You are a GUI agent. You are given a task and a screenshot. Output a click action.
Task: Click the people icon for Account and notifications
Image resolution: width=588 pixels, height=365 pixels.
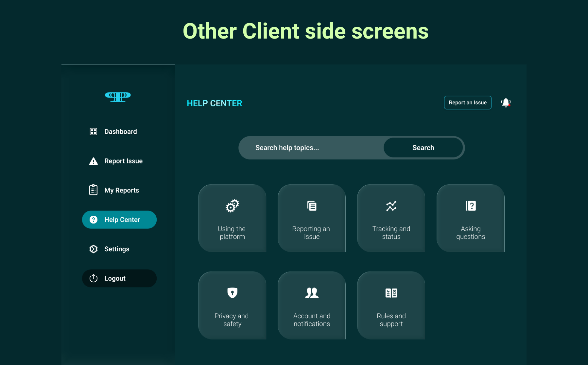click(x=312, y=293)
